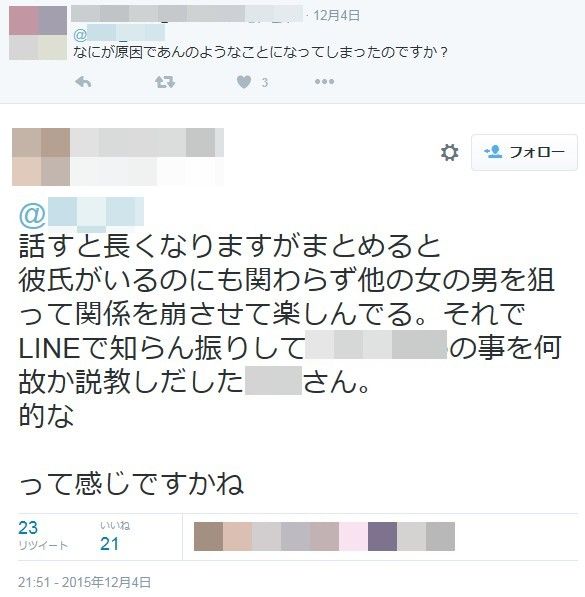The image size is (585, 597).
Task: Open the 21:51 - 2015年12月4日 timestamp
Action: click(85, 582)
